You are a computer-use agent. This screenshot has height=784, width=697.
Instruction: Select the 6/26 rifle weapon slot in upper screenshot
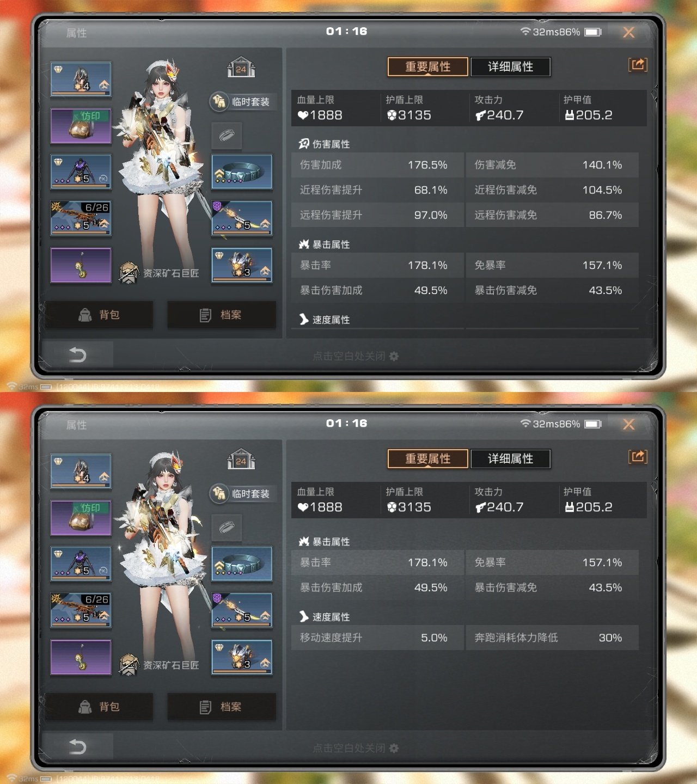tap(81, 218)
